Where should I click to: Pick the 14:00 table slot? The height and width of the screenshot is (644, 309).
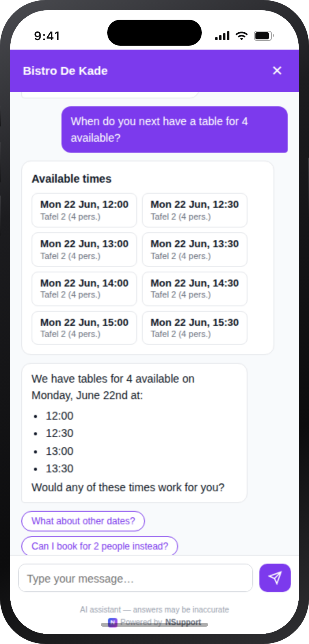pos(84,289)
